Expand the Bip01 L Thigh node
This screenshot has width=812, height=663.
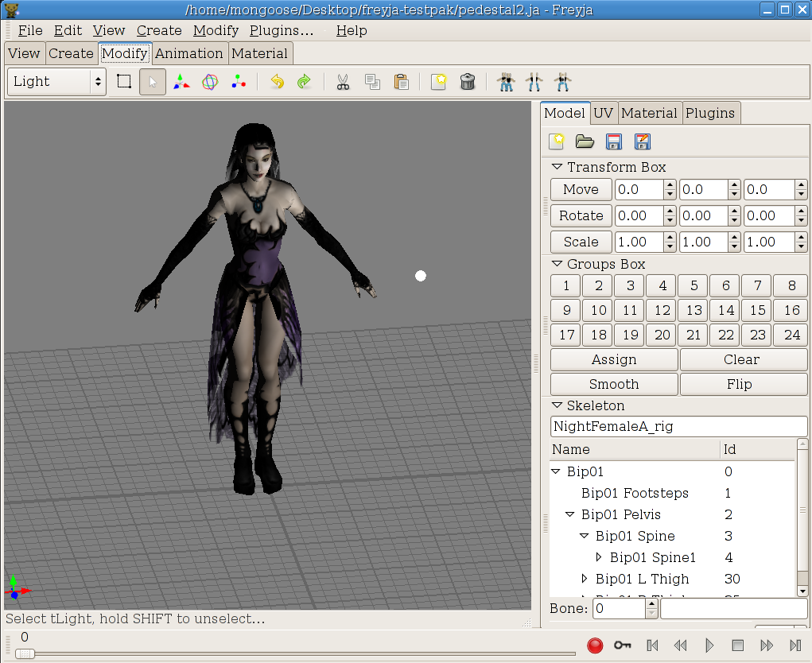pos(584,578)
